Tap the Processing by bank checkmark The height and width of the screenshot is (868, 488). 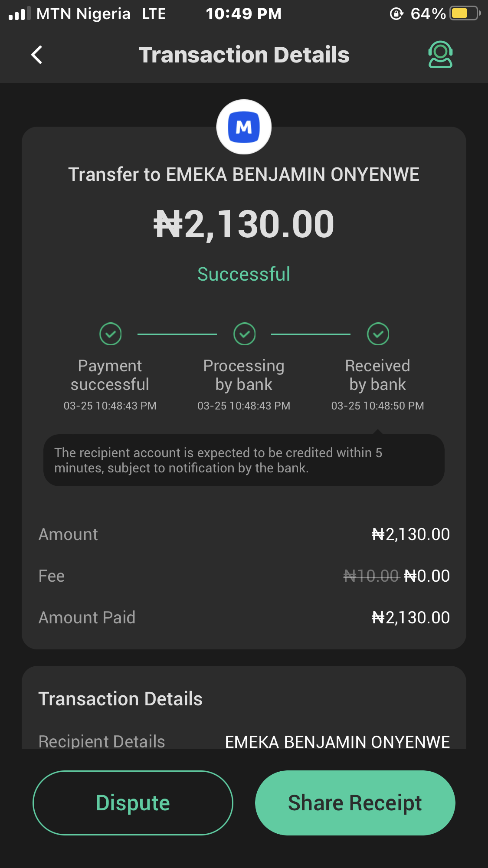[x=245, y=334]
